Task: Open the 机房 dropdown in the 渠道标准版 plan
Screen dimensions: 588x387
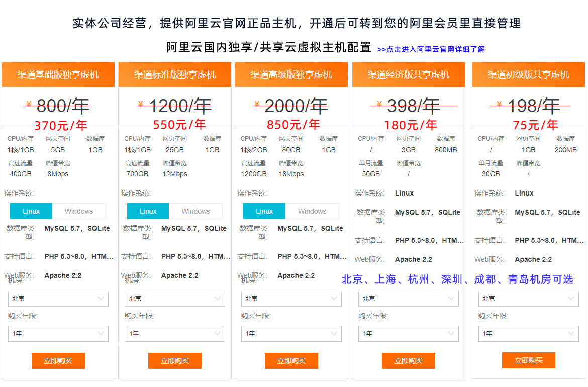Action: (x=175, y=299)
